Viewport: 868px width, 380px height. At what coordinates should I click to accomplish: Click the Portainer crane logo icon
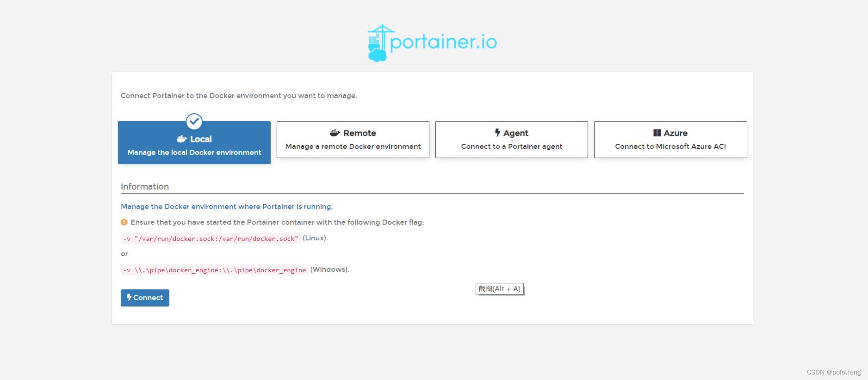point(378,43)
